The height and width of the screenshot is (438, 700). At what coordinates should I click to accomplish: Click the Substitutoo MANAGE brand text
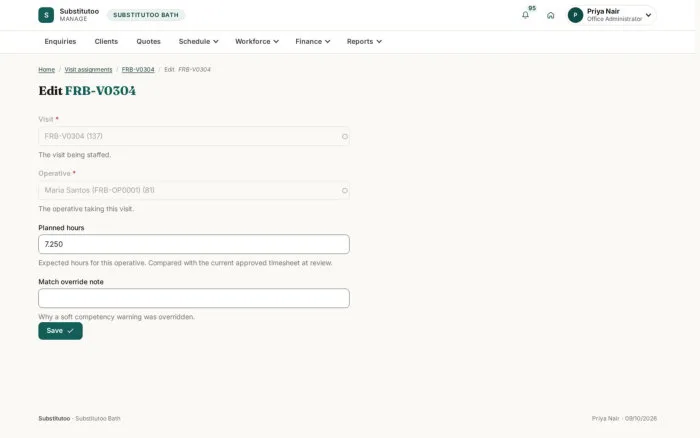tap(79, 15)
